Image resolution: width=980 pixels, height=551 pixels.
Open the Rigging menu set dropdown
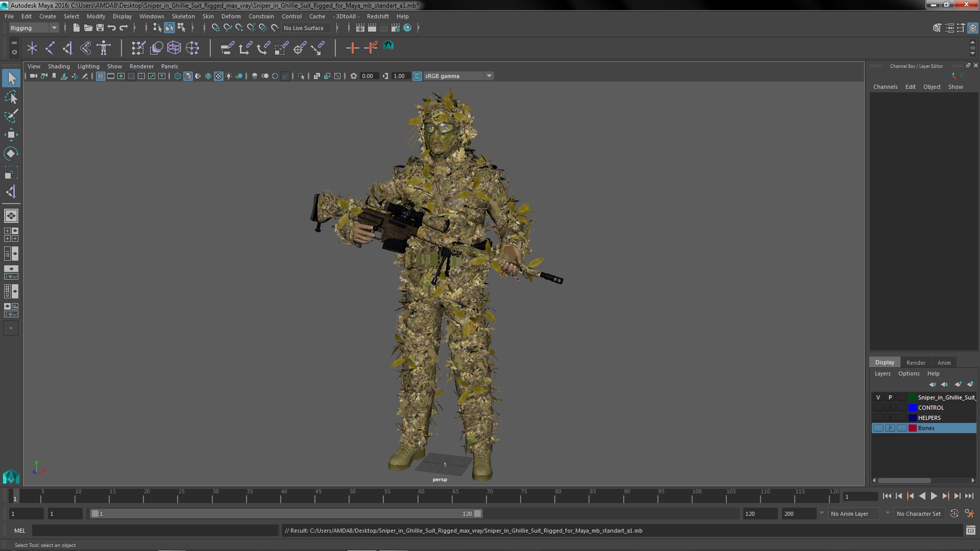tap(34, 28)
